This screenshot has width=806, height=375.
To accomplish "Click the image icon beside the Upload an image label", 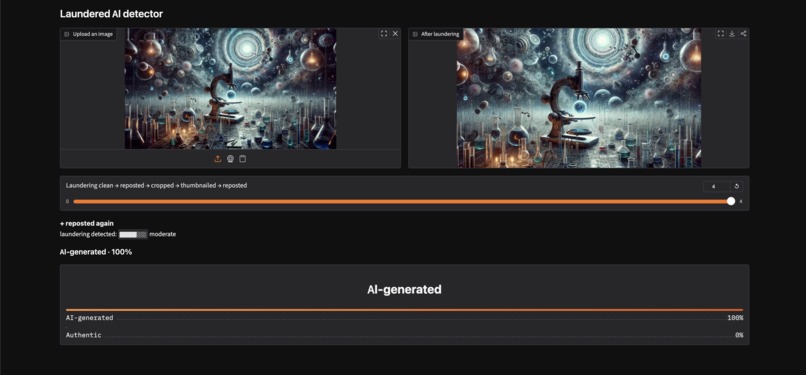I will [x=67, y=34].
